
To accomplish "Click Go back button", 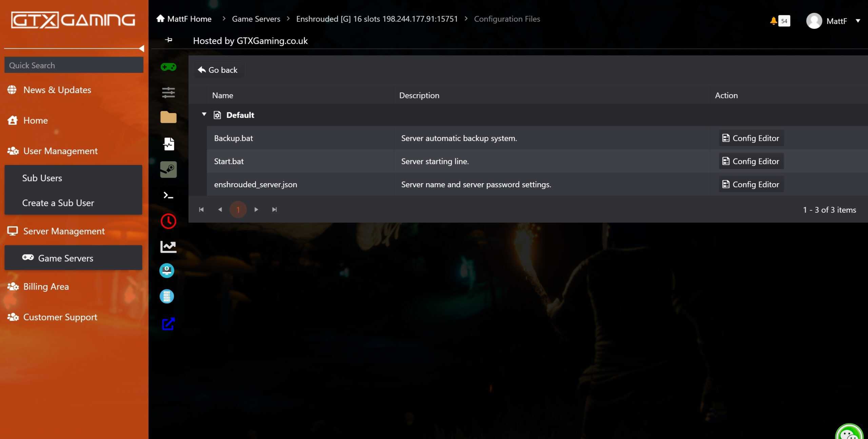I will point(218,70).
